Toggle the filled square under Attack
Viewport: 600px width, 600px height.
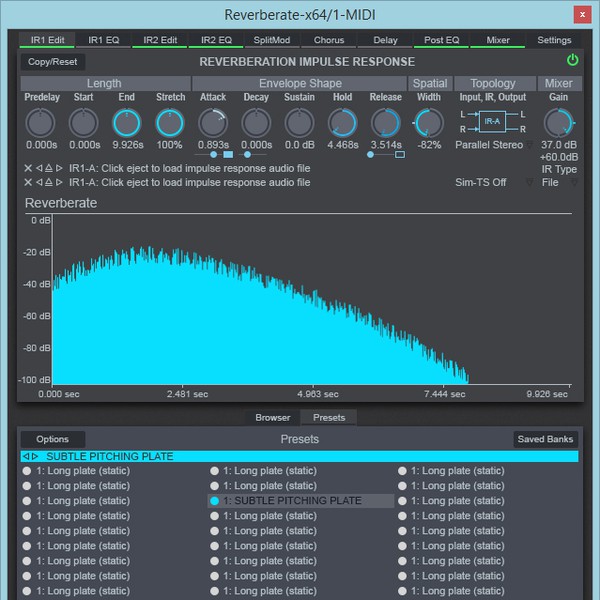(x=228, y=155)
